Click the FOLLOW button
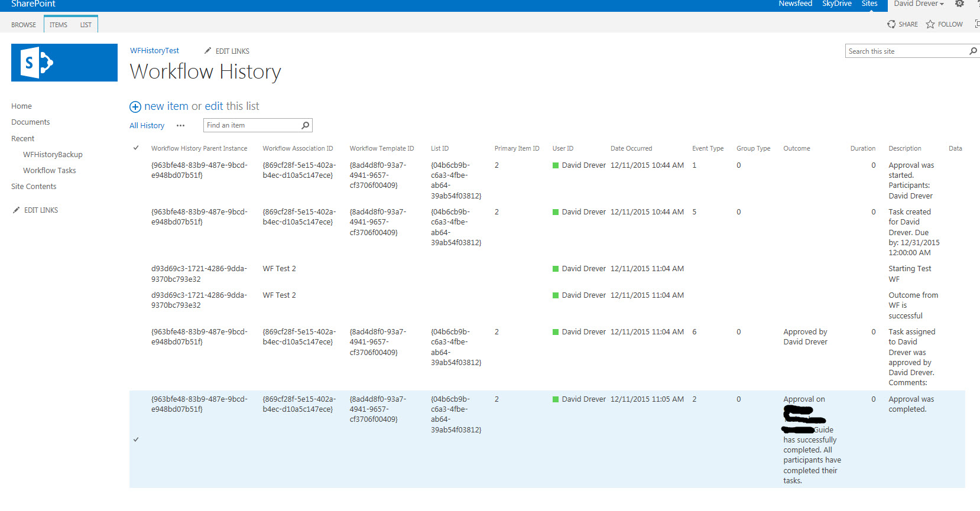Viewport: 980px width, 511px height. point(945,24)
